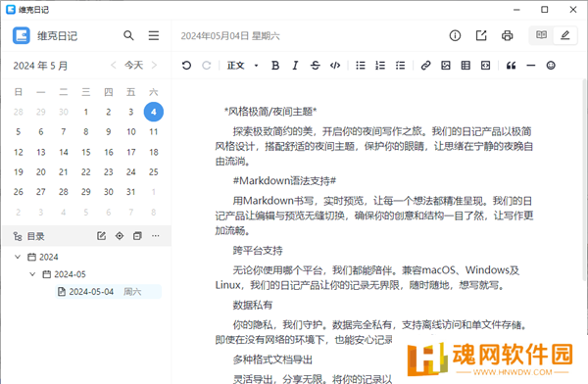Switch to reading preview mode
This screenshot has width=588, height=384.
[541, 35]
